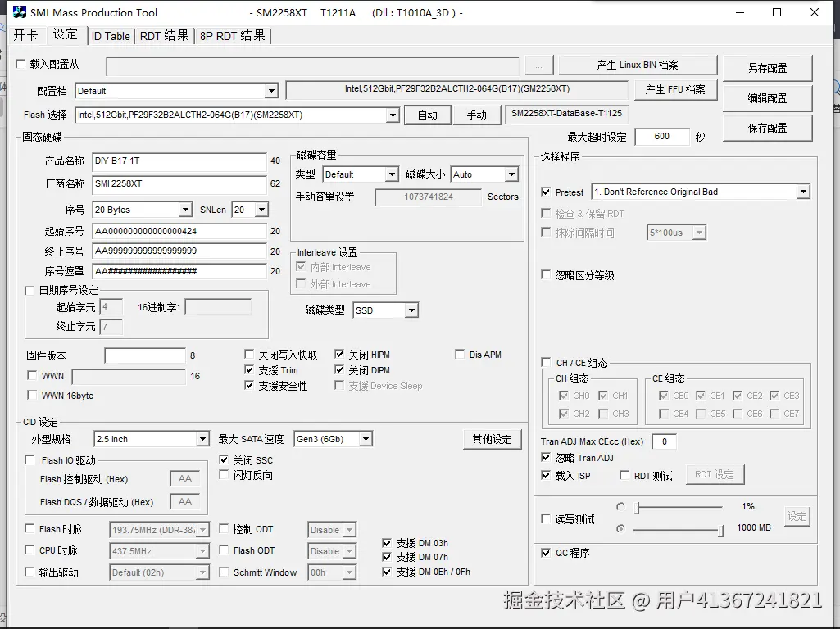Enable 关闭写入快取 checkbox
The width and height of the screenshot is (840, 629).
249,355
